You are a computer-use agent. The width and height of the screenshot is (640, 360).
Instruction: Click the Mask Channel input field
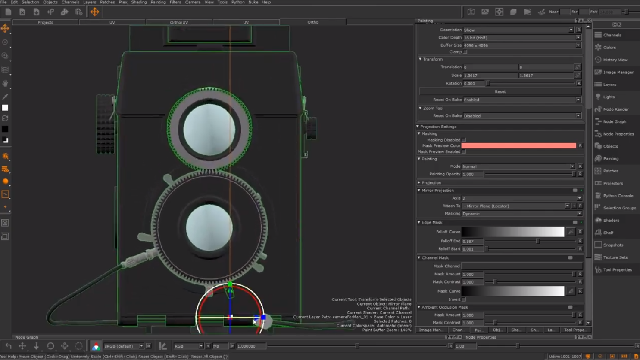click(522, 266)
